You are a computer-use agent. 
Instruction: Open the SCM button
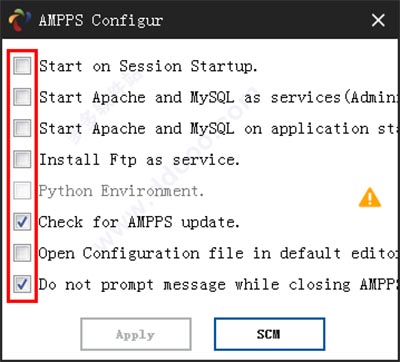pyautogui.click(x=269, y=334)
